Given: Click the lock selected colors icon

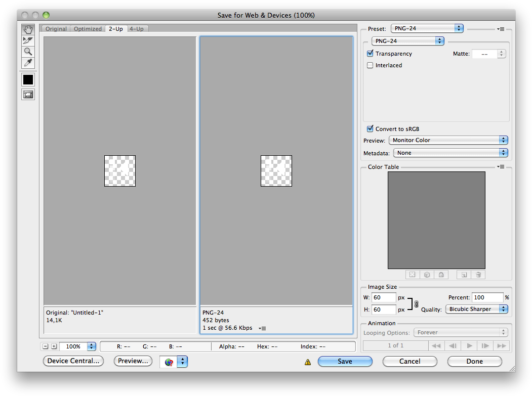Looking at the screenshot, I should tap(441, 275).
